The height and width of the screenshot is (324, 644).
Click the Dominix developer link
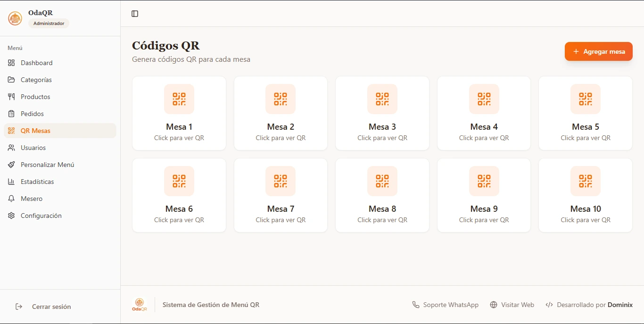[620, 305]
